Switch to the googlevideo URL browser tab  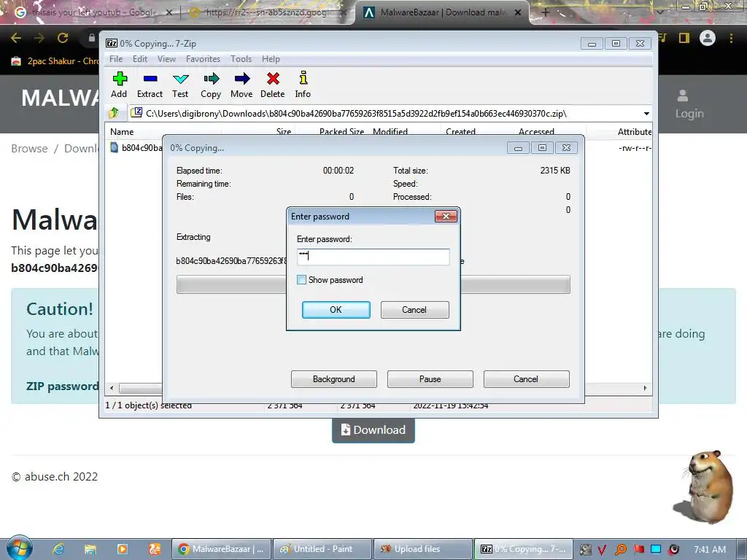[267, 12]
